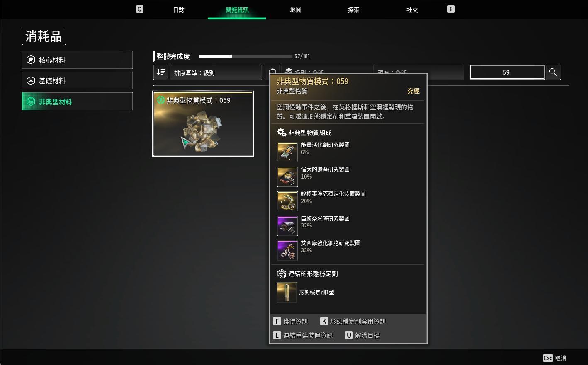Select the 偉大的遺產研究製圖 item icon
This screenshot has width=588, height=365.
tap(287, 177)
